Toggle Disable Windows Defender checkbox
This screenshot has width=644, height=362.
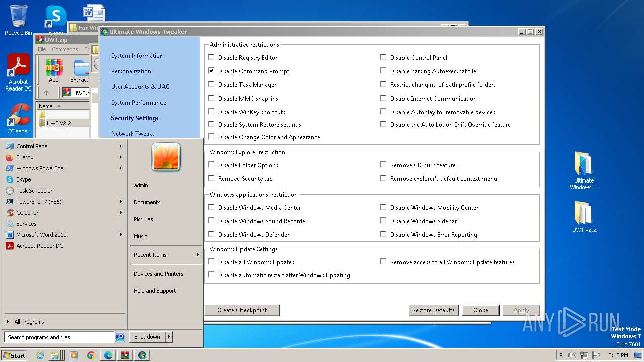pos(211,234)
